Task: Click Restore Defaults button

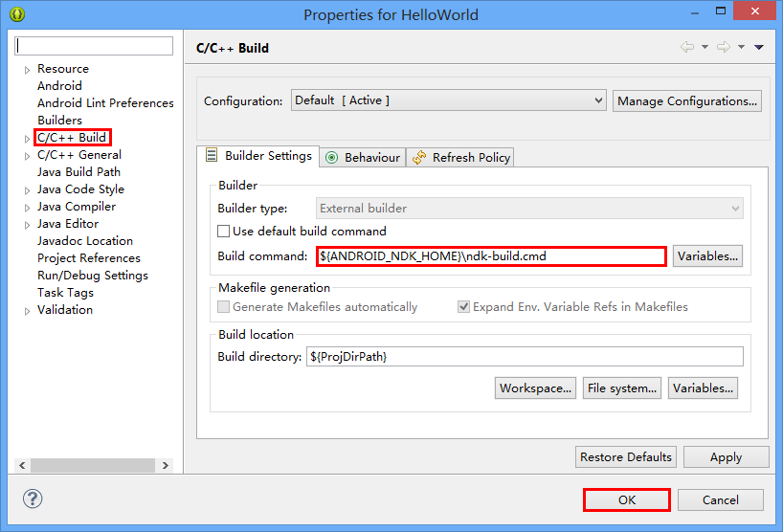Action: pos(626,456)
